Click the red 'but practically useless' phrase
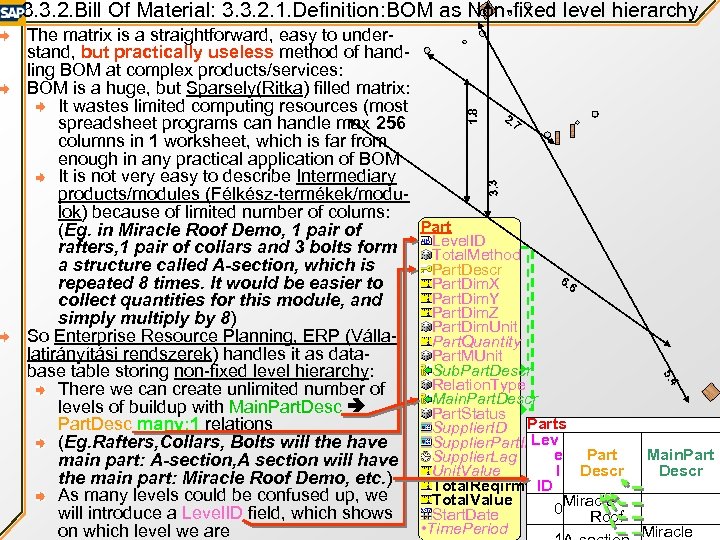Viewport: 720px width, 540px height. coord(177,52)
